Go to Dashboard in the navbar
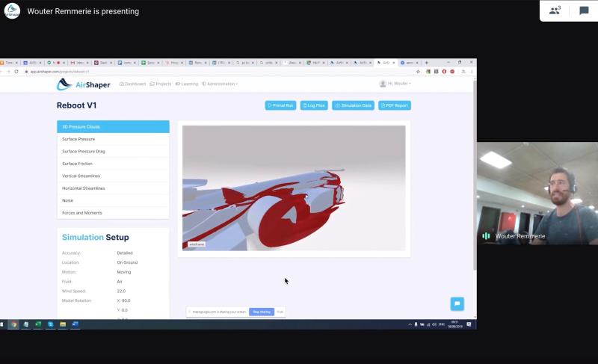 click(132, 84)
